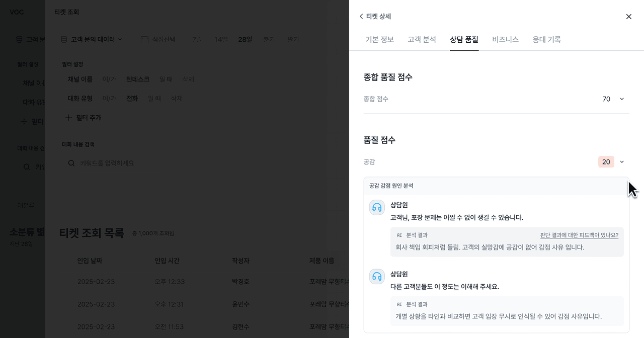Select the 14일 period
Screen dimensions: 644x338
coord(221,39)
